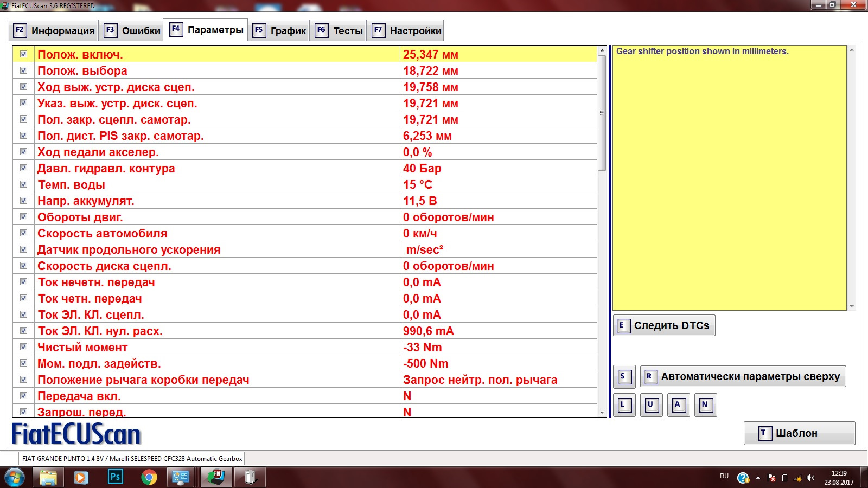
Task: Toggle checkbox for Напр. аккумулят.
Action: click(x=23, y=201)
